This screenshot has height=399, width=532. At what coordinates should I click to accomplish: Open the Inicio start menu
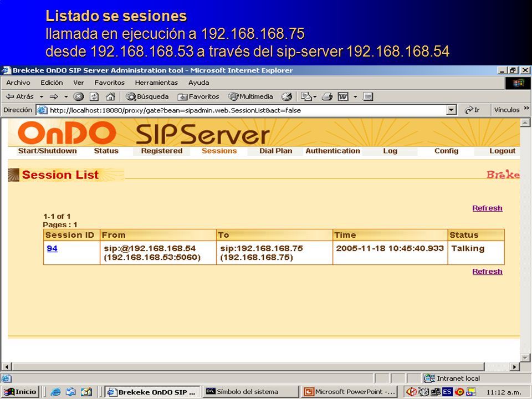tap(20, 392)
